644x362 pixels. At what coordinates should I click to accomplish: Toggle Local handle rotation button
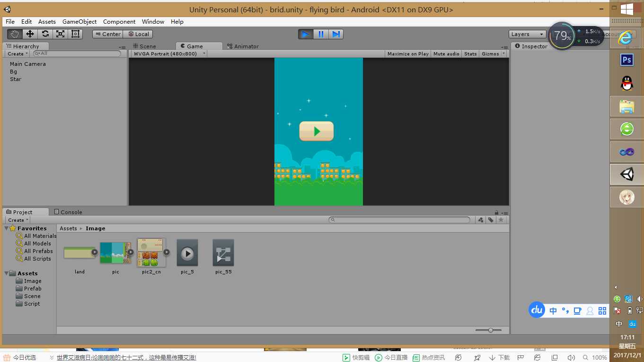138,34
